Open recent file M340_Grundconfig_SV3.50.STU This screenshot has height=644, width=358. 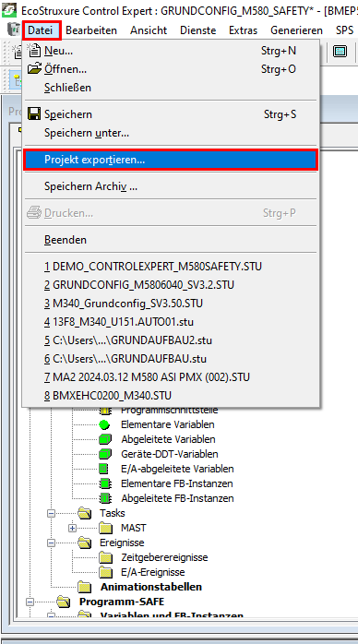pyautogui.click(x=171, y=304)
